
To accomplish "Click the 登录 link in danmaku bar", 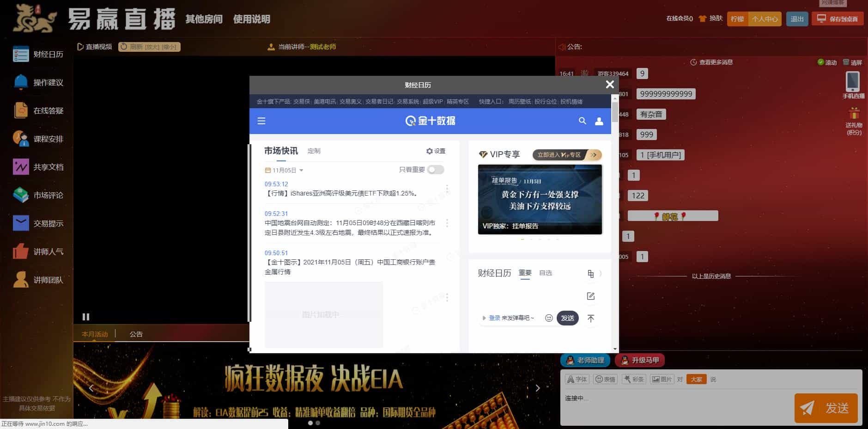I will (494, 318).
